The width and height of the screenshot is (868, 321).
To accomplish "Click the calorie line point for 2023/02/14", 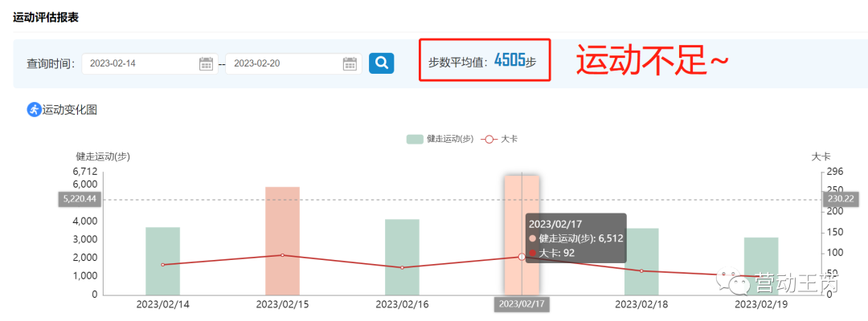I will pyautogui.click(x=162, y=265).
